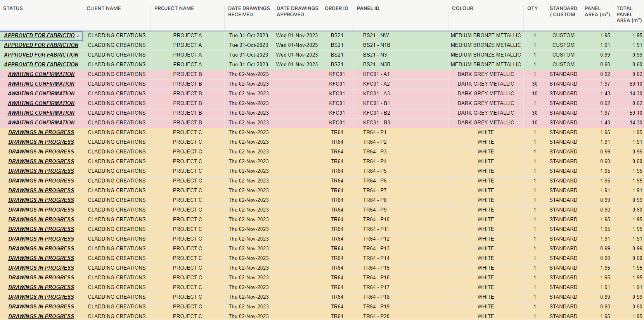The image size is (644, 320).
Task: Click the quantity cell for panel KFC01 - A2
Action: tap(535, 84)
